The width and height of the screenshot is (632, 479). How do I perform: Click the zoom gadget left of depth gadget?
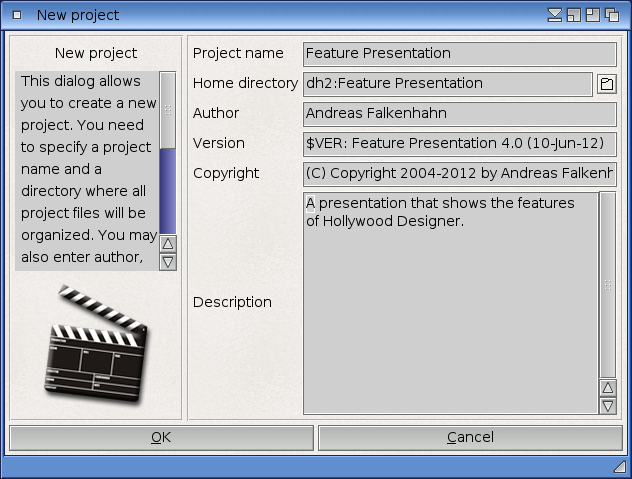(x=592, y=15)
